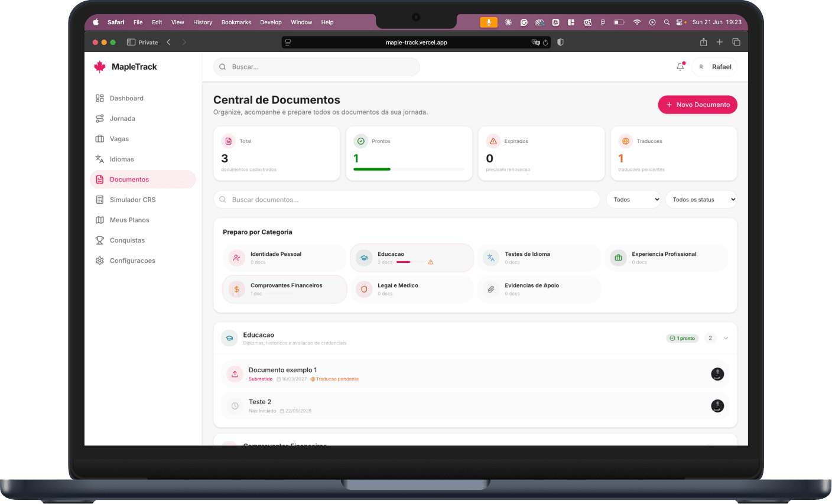Viewport: 832px width, 504px height.
Task: Click the Expirados warning triangle icon
Action: pyautogui.click(x=493, y=141)
